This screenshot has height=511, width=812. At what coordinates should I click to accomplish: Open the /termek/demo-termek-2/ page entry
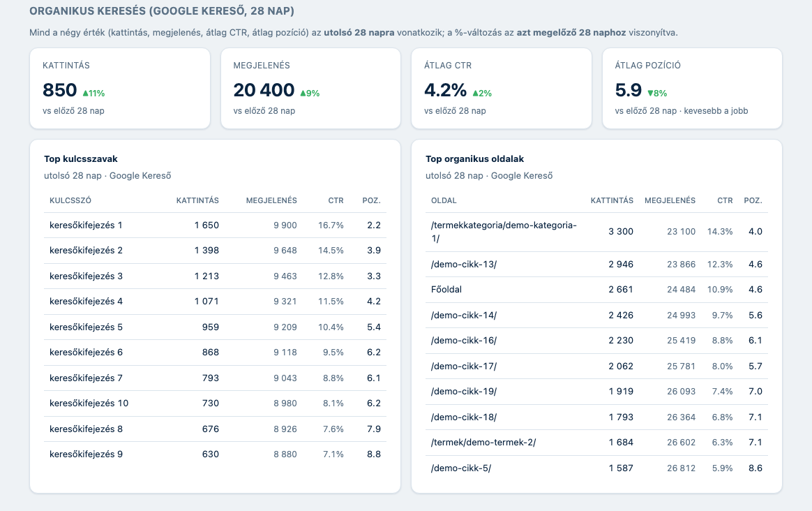click(596, 443)
